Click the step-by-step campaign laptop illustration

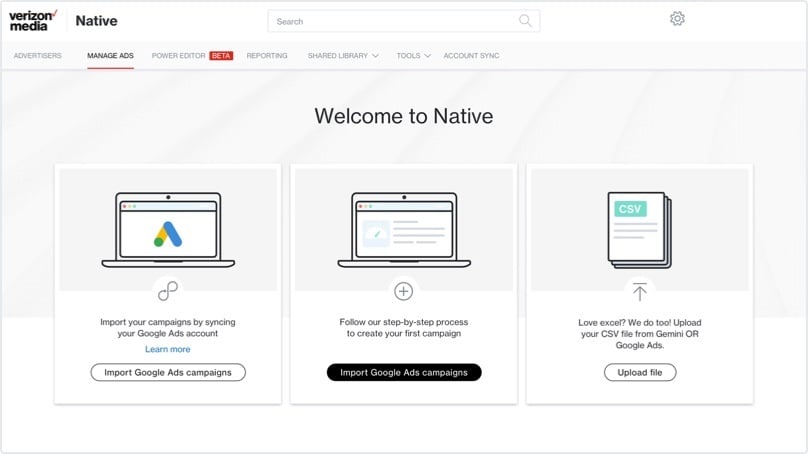404,230
